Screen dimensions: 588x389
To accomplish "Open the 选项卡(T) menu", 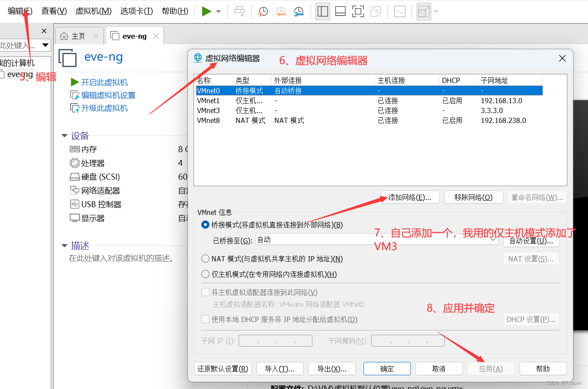I will coord(136,11).
